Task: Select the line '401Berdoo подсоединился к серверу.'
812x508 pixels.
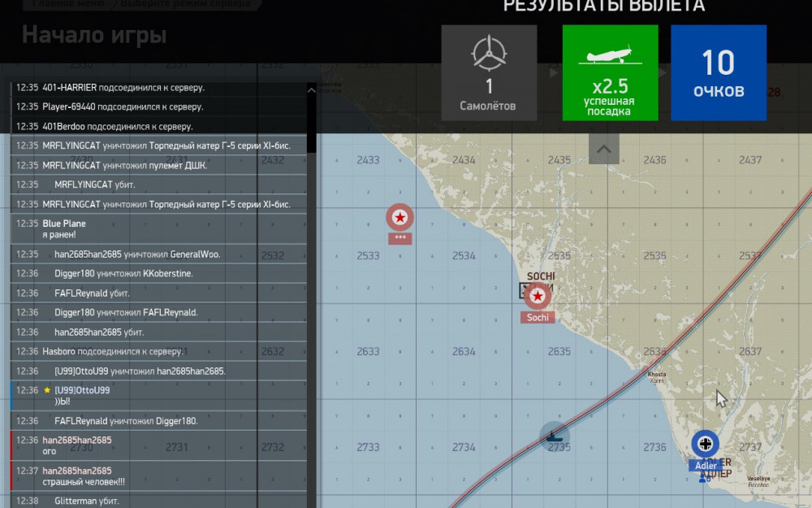Action: 158,127
